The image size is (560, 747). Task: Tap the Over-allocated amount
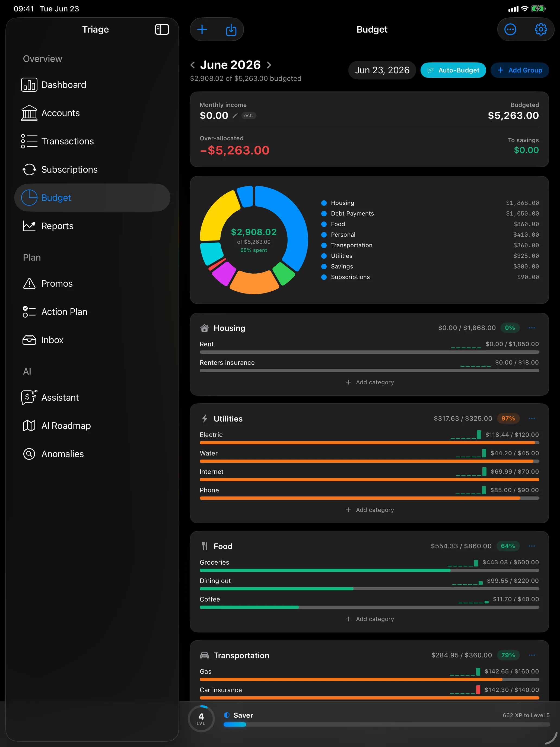235,150
